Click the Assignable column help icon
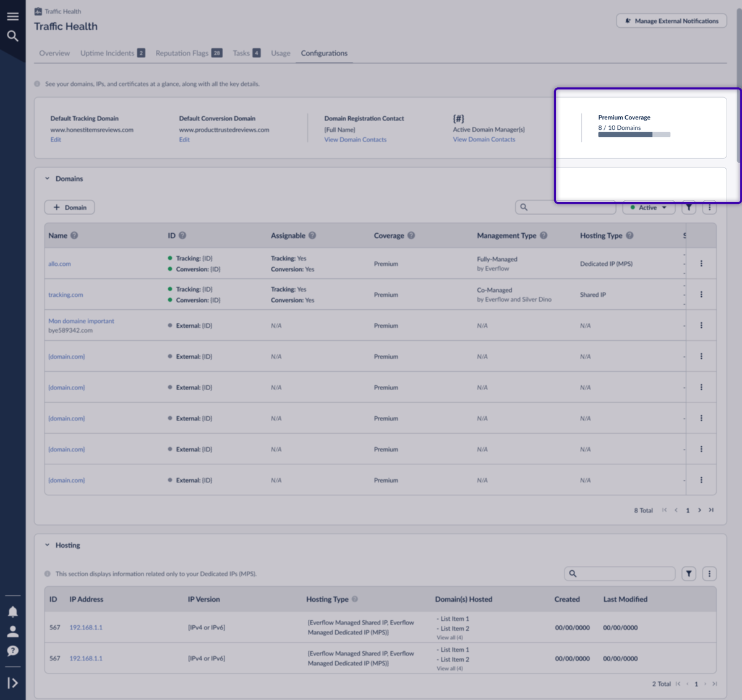 312,236
